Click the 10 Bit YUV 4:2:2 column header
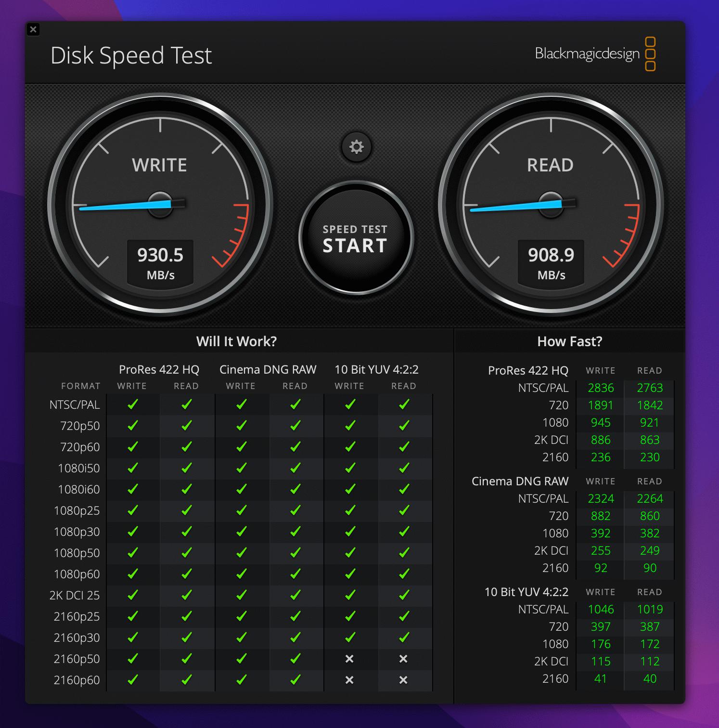The image size is (719, 728). pos(376,369)
